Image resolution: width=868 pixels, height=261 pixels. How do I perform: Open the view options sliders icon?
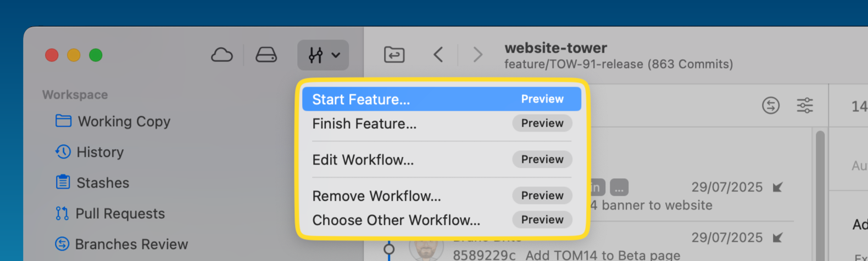tap(805, 105)
